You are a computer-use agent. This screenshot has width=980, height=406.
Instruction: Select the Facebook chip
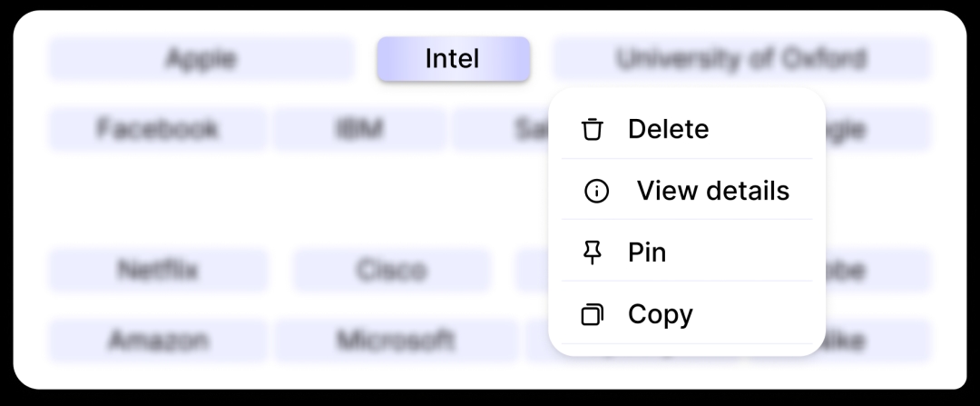point(157,129)
